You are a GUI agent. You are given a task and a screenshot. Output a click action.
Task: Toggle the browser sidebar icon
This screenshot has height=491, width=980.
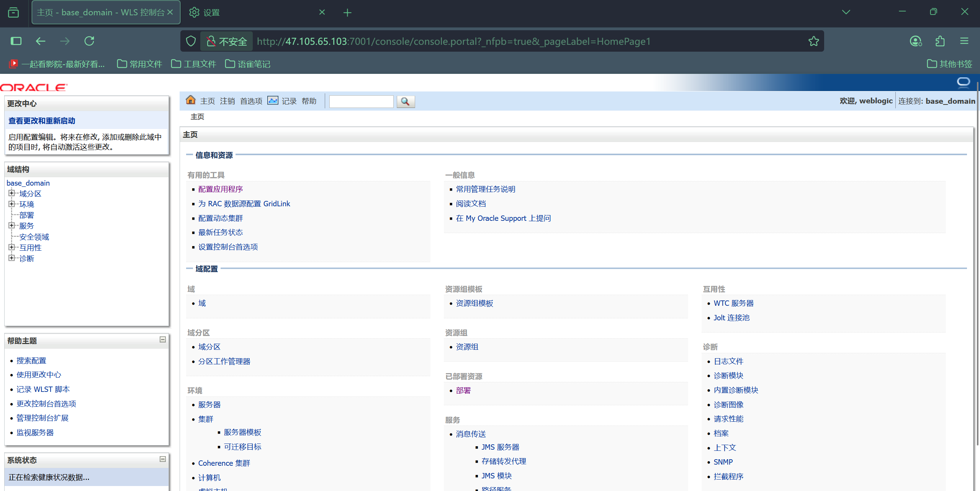16,41
